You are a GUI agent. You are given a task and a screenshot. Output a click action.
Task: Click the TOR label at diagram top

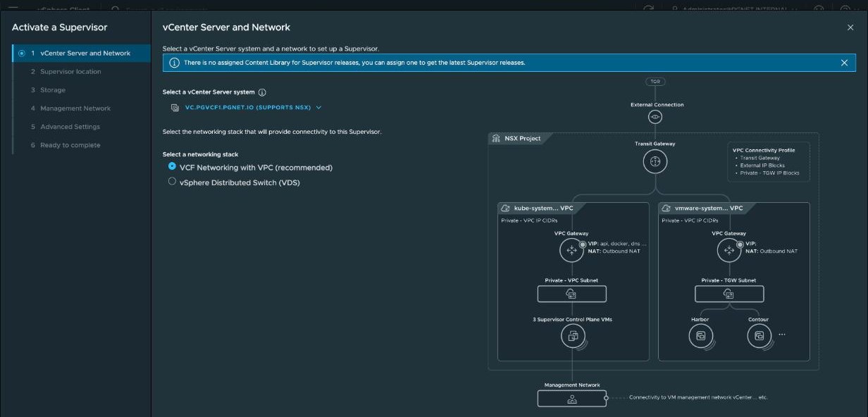tap(655, 82)
